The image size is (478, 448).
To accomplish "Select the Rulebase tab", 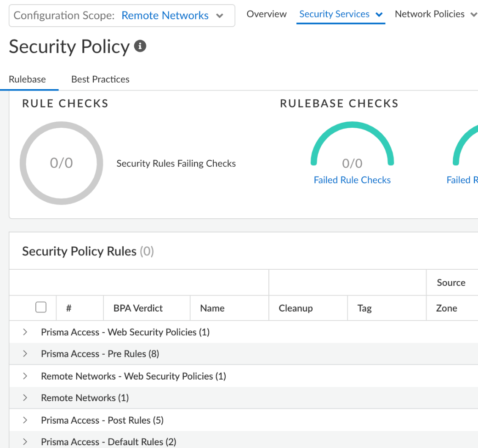I will (27, 79).
